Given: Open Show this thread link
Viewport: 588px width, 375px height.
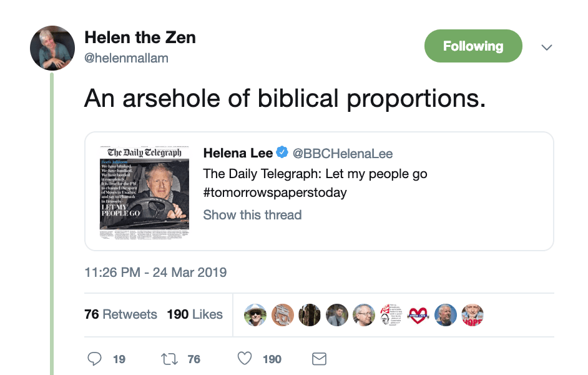Looking at the screenshot, I should click(252, 215).
